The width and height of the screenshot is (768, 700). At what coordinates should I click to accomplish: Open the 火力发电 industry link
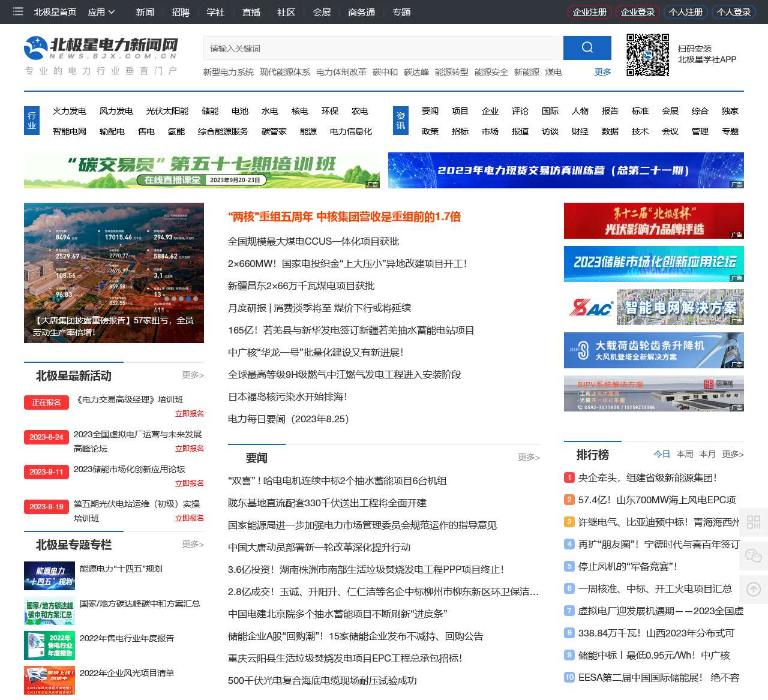[x=70, y=111]
